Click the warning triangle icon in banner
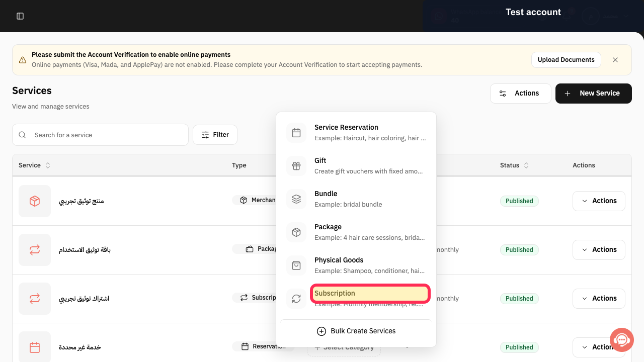This screenshot has height=362, width=644. [23, 60]
